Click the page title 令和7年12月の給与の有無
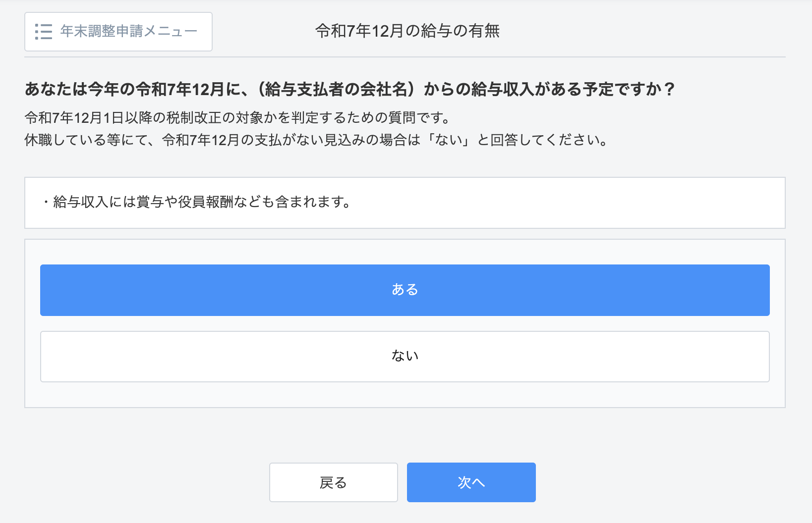This screenshot has height=523, width=812. point(407,31)
